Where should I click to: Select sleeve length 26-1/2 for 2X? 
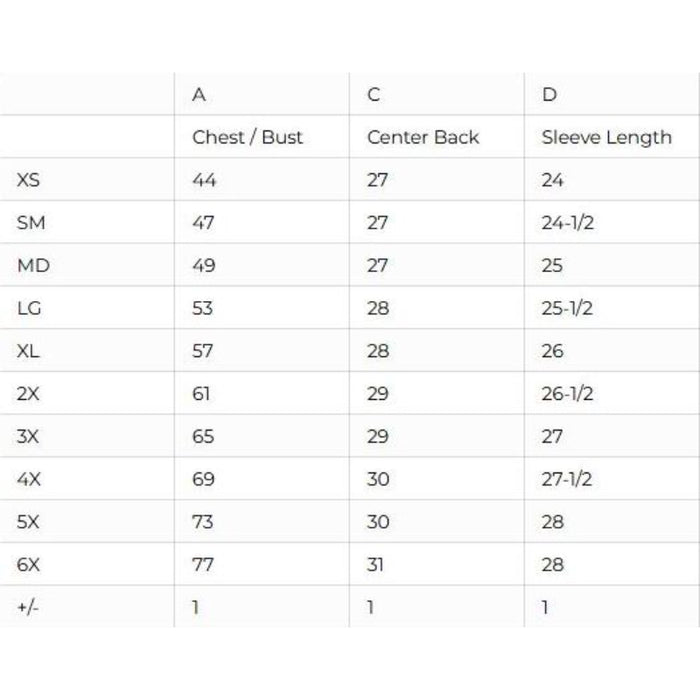[567, 394]
